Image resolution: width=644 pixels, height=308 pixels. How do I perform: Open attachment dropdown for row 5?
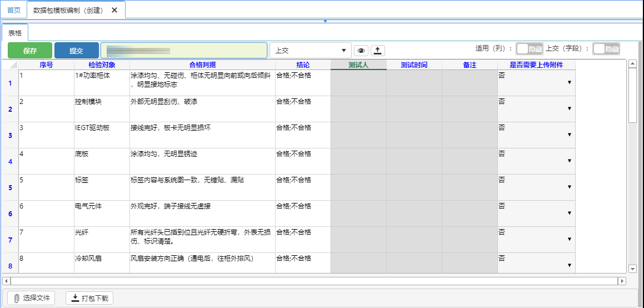click(x=569, y=187)
